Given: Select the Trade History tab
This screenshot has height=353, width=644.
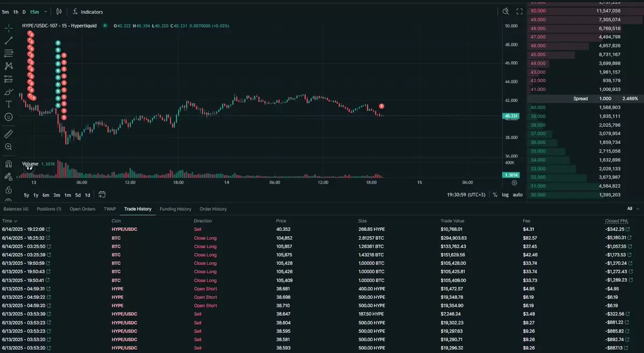Looking at the screenshot, I should tap(138, 208).
